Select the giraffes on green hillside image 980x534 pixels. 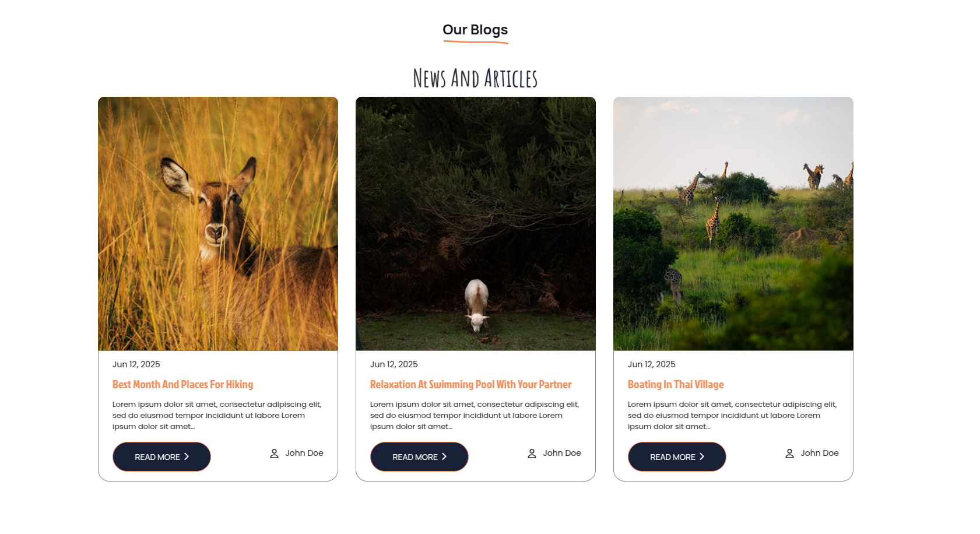733,224
